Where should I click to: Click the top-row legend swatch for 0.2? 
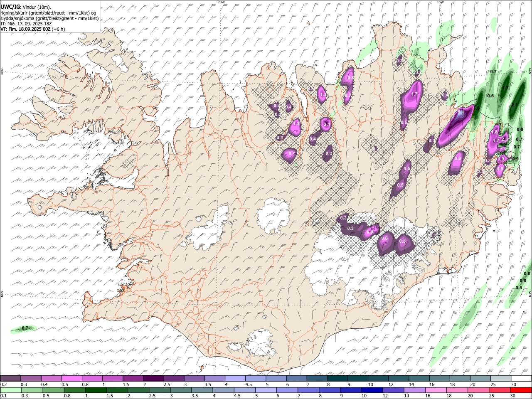click(11, 379)
